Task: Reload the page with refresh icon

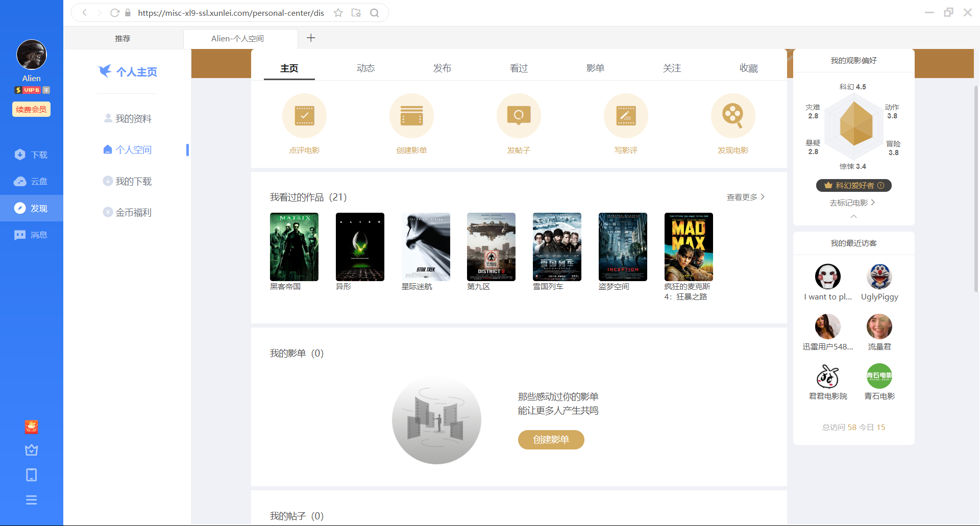Action: pyautogui.click(x=115, y=13)
